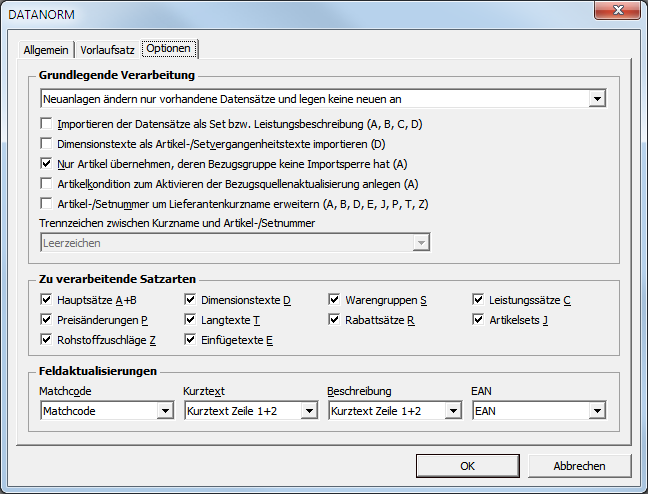Image resolution: width=648 pixels, height=494 pixels.
Task: Expand the EAN combo box
Action: (x=597, y=410)
